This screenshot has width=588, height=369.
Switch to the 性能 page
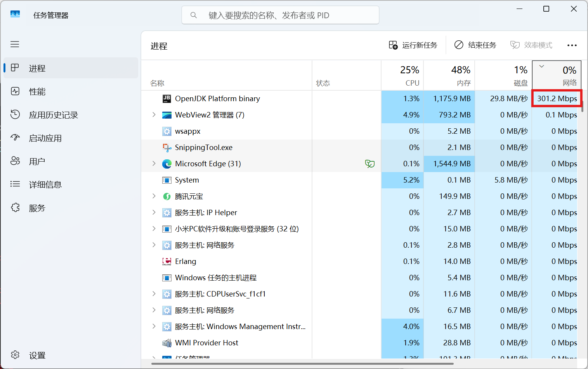71,91
